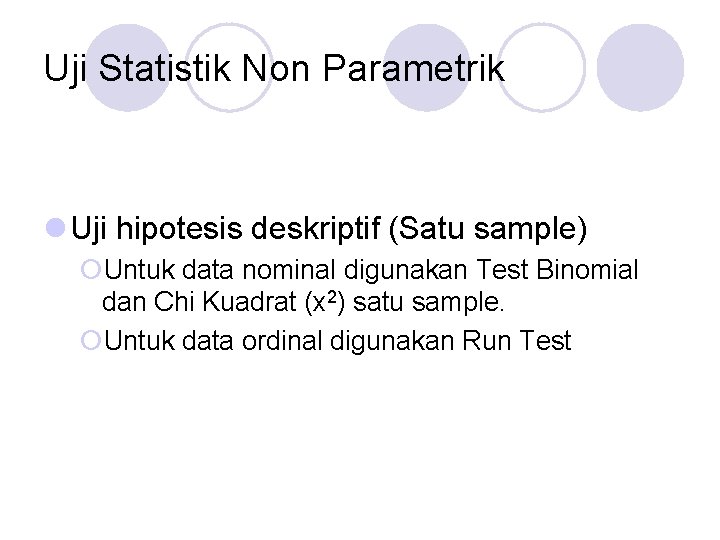Click the phrase '(Satu sample)' in the heading
The height and width of the screenshot is (540, 720).
488,229
